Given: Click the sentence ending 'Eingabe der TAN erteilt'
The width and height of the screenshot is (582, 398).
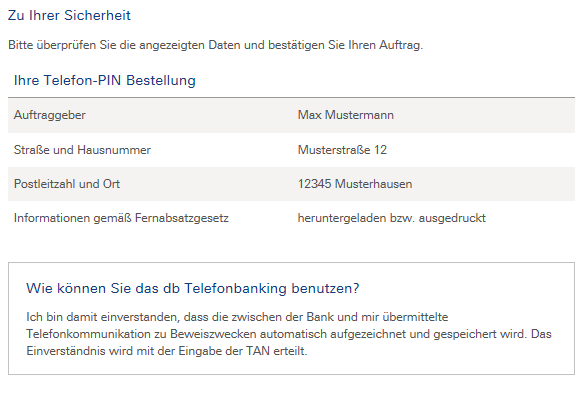Looking at the screenshot, I should tap(167, 351).
